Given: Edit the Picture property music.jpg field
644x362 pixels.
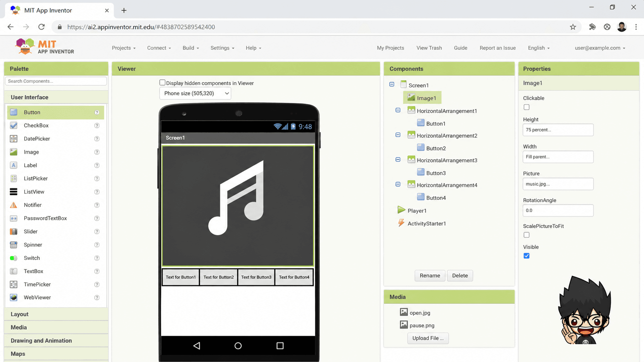Looking at the screenshot, I should click(x=558, y=184).
